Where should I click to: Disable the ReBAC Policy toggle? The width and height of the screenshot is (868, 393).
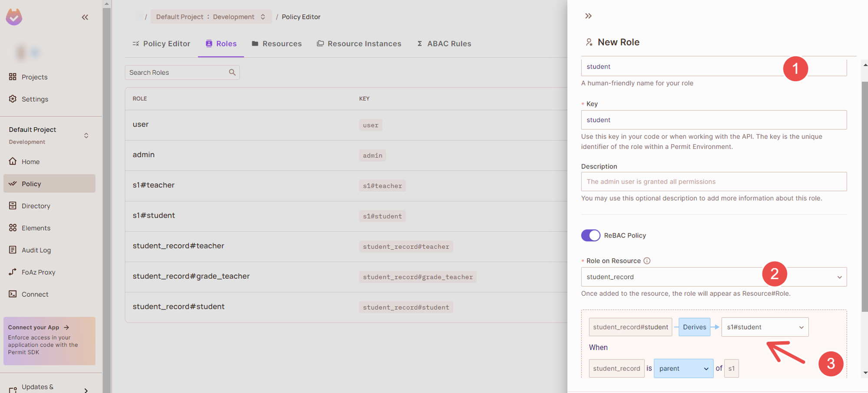point(591,235)
